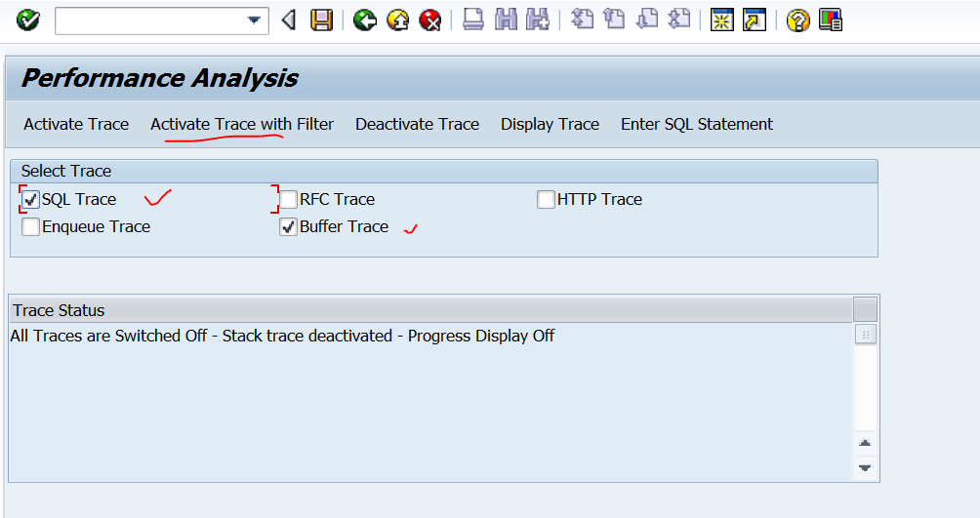
Task: Enable the Enqueue Trace checkbox
Action: (x=30, y=226)
